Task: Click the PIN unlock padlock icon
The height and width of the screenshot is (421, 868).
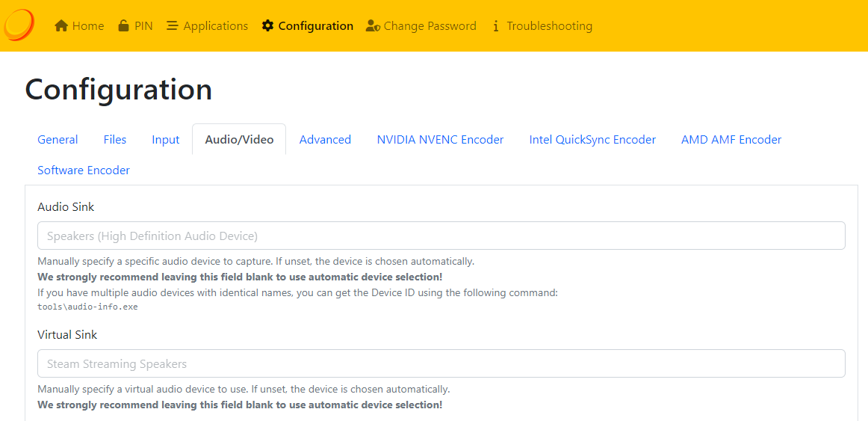Action: coord(123,26)
